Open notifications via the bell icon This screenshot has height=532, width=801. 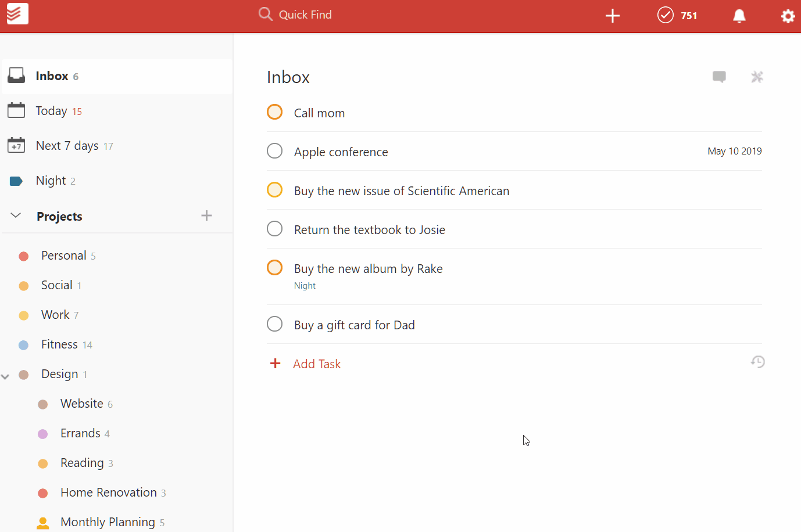pyautogui.click(x=739, y=16)
